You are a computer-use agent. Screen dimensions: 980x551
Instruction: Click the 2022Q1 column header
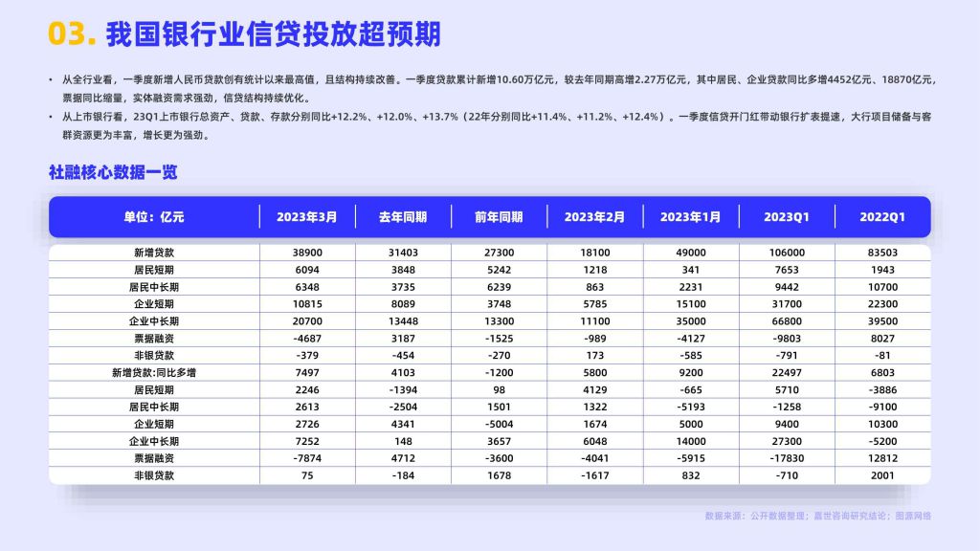point(882,217)
